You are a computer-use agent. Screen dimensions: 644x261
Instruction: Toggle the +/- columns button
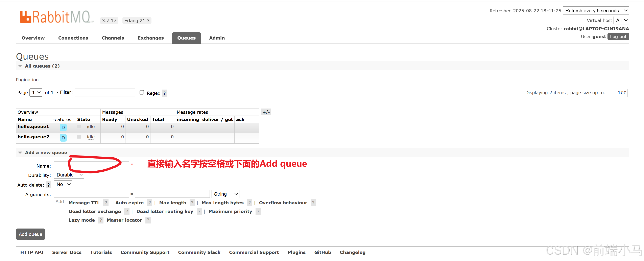click(266, 112)
